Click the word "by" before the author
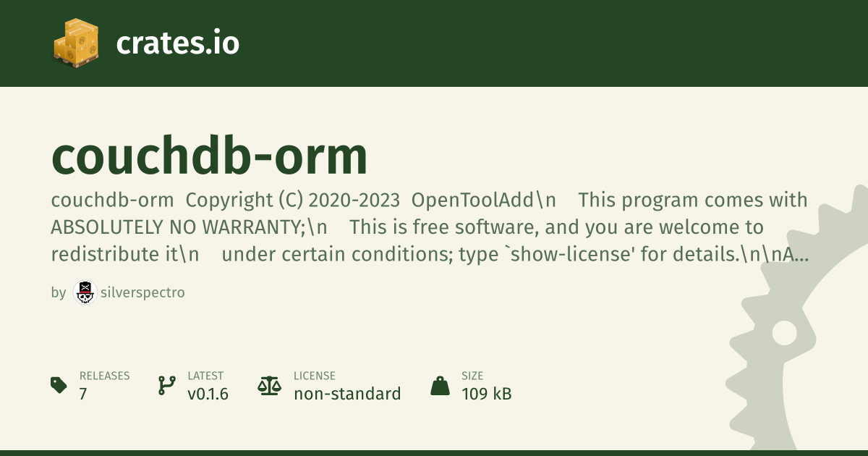This screenshot has height=456, width=868. point(59,292)
